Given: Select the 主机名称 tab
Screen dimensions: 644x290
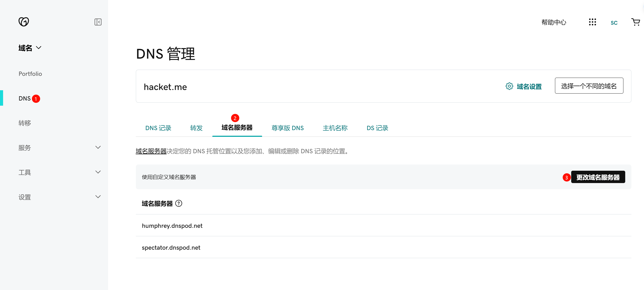Looking at the screenshot, I should 335,128.
